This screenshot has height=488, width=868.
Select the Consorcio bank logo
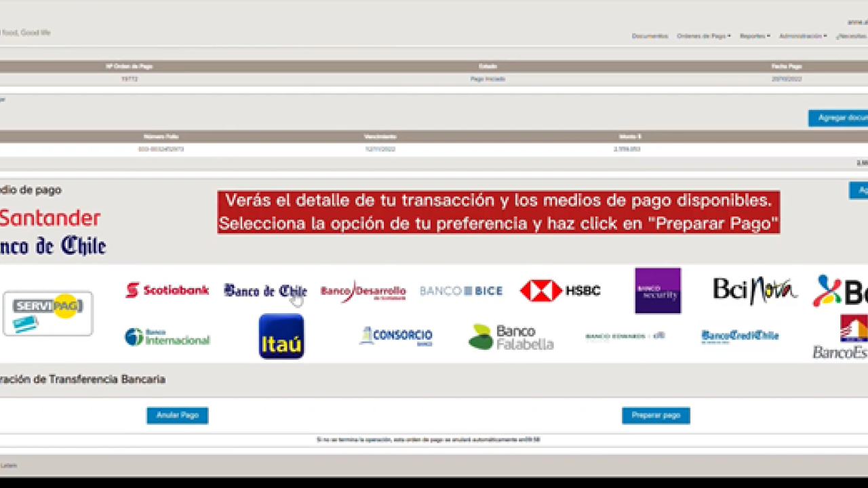(396, 336)
